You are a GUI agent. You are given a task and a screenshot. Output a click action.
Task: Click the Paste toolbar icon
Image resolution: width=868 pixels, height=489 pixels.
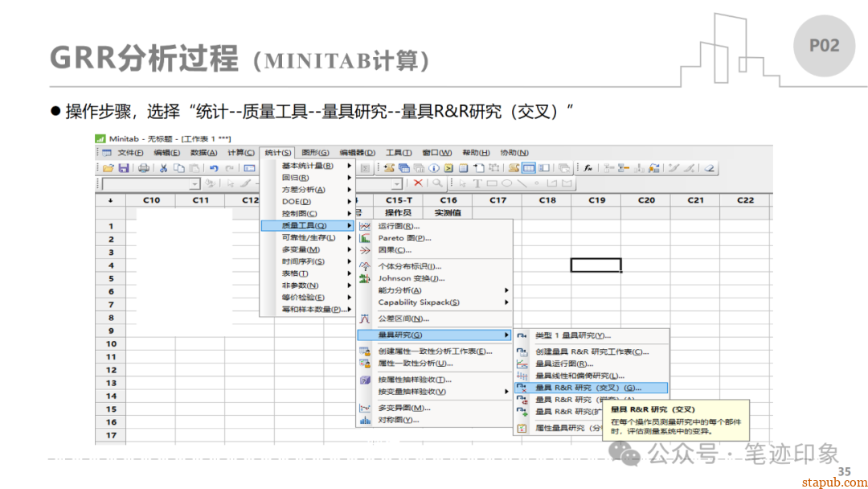(x=194, y=168)
